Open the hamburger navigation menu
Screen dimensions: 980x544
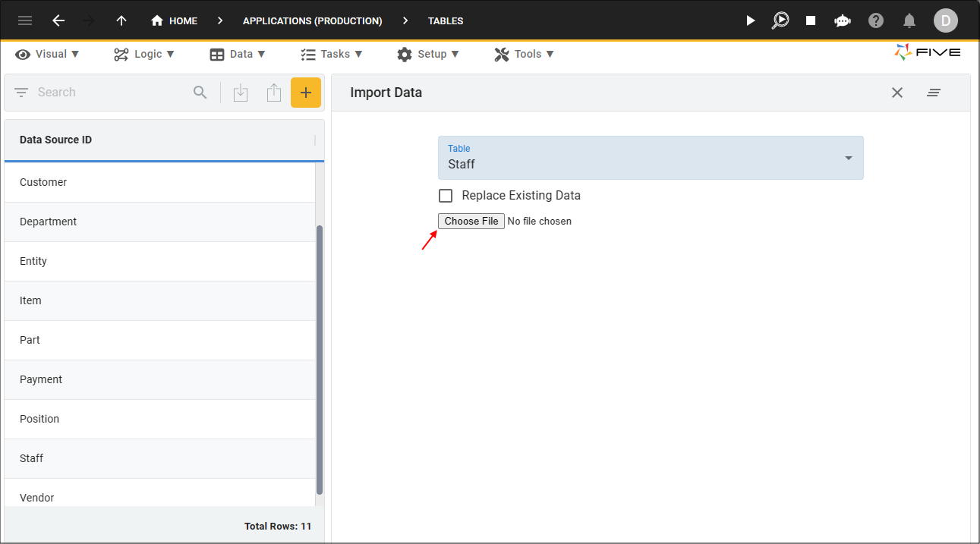click(x=25, y=20)
